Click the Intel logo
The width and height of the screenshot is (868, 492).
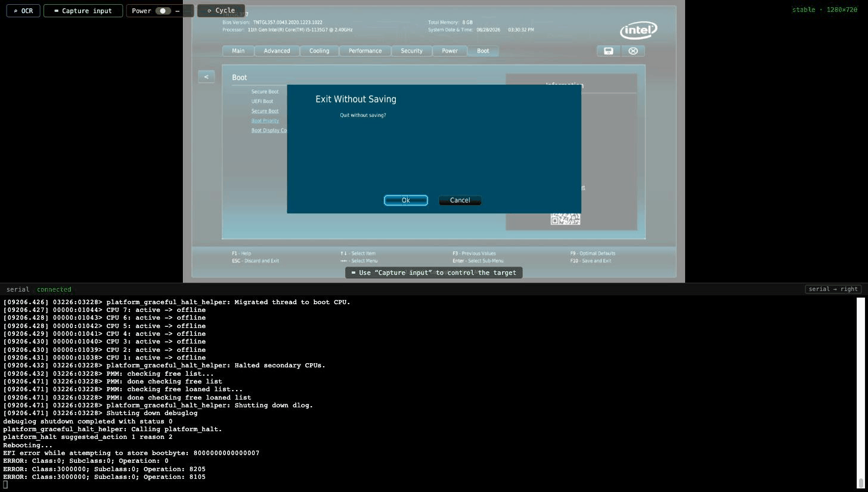tap(638, 30)
